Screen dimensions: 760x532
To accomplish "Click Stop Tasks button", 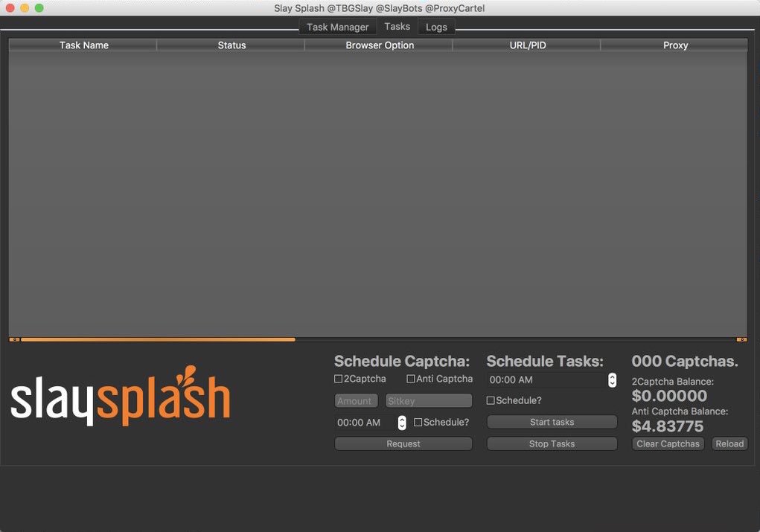I will click(x=552, y=443).
